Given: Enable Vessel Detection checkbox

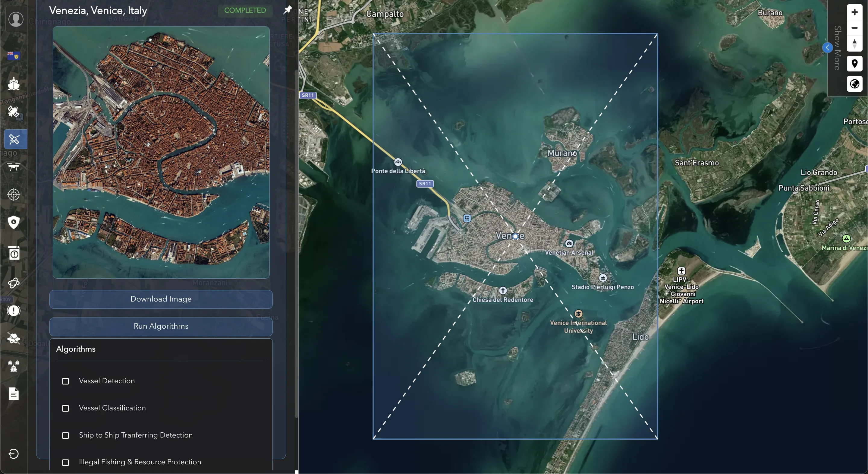Looking at the screenshot, I should point(66,381).
